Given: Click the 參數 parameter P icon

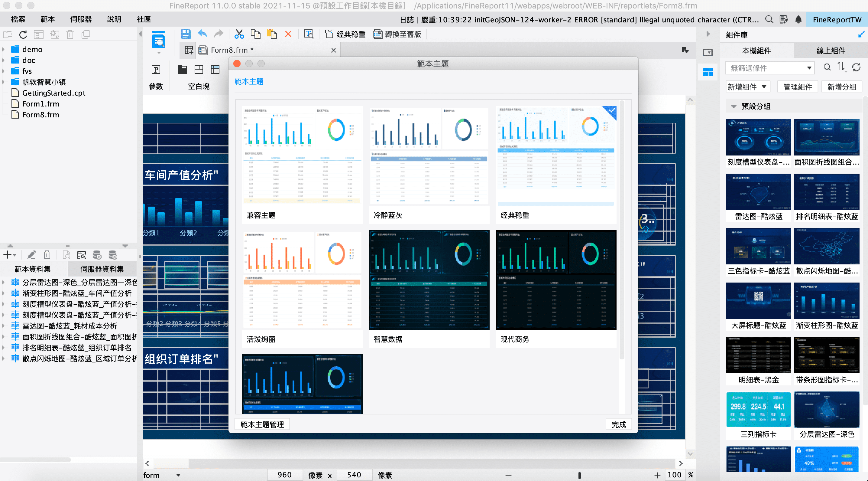Looking at the screenshot, I should pos(156,70).
